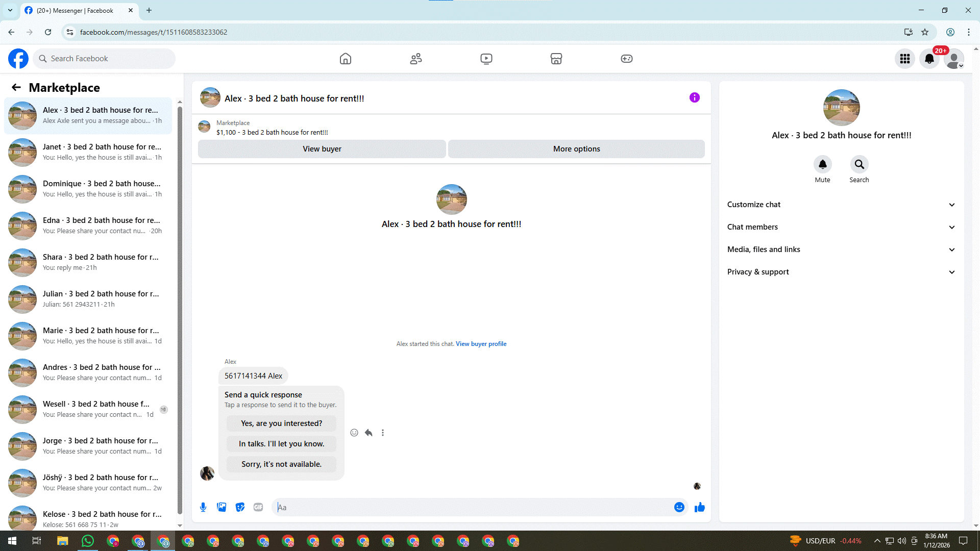Open the emoji picker in message box
This screenshot has height=551, width=980.
pyautogui.click(x=679, y=507)
